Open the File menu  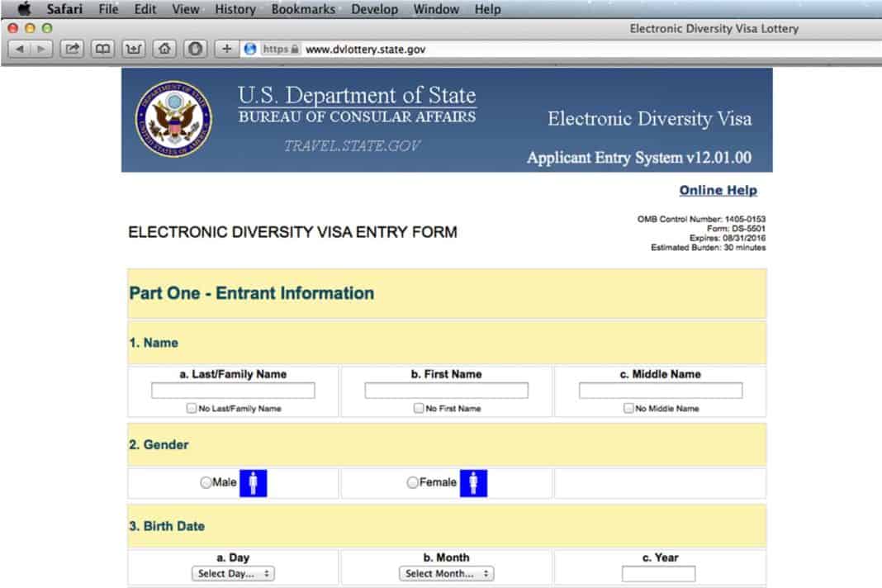coord(108,9)
